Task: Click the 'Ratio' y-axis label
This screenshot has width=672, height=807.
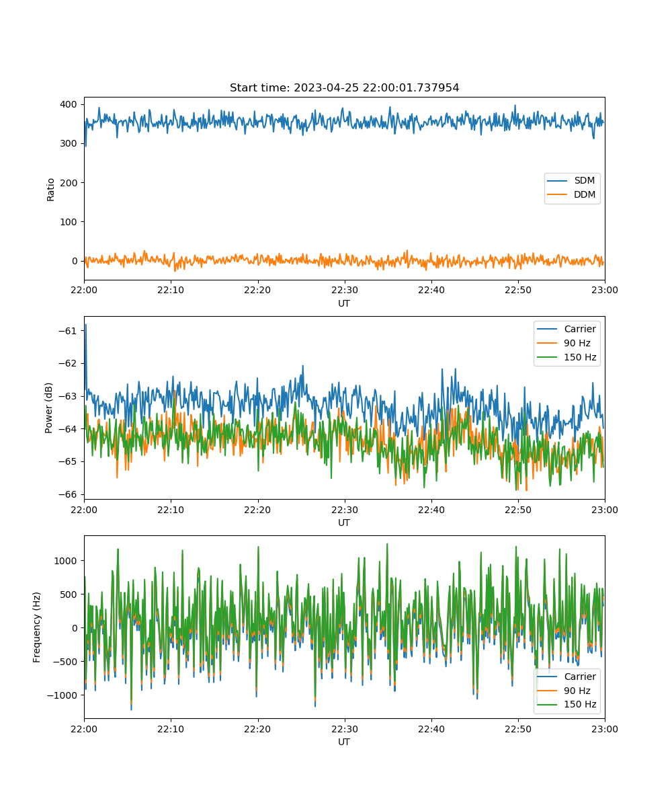Action: pos(51,189)
